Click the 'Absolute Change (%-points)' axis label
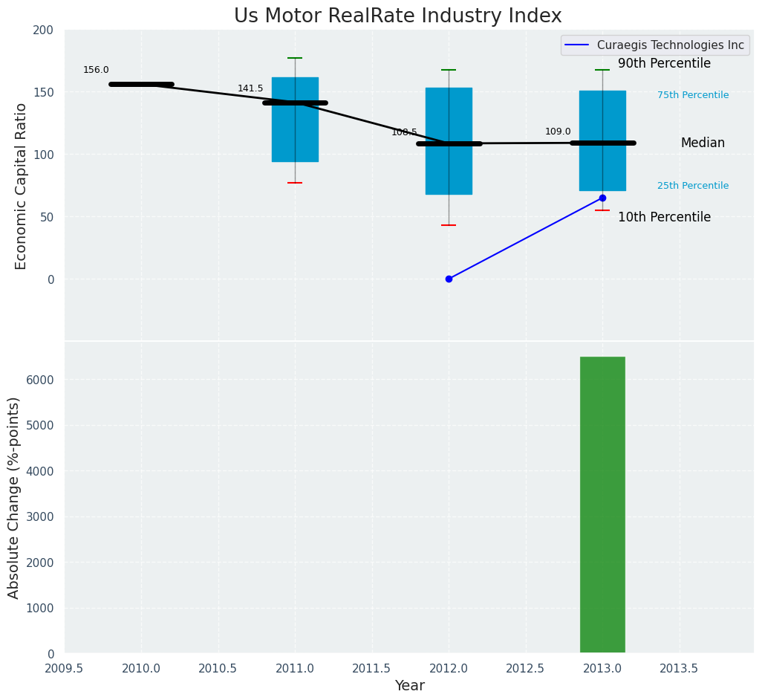 (13, 499)
